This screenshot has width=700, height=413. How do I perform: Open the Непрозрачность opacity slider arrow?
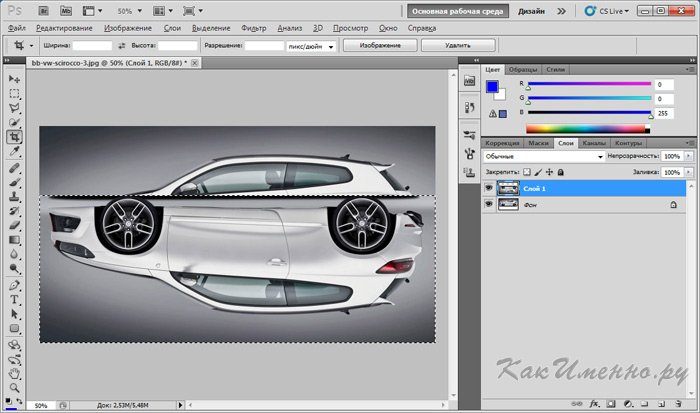click(x=689, y=156)
